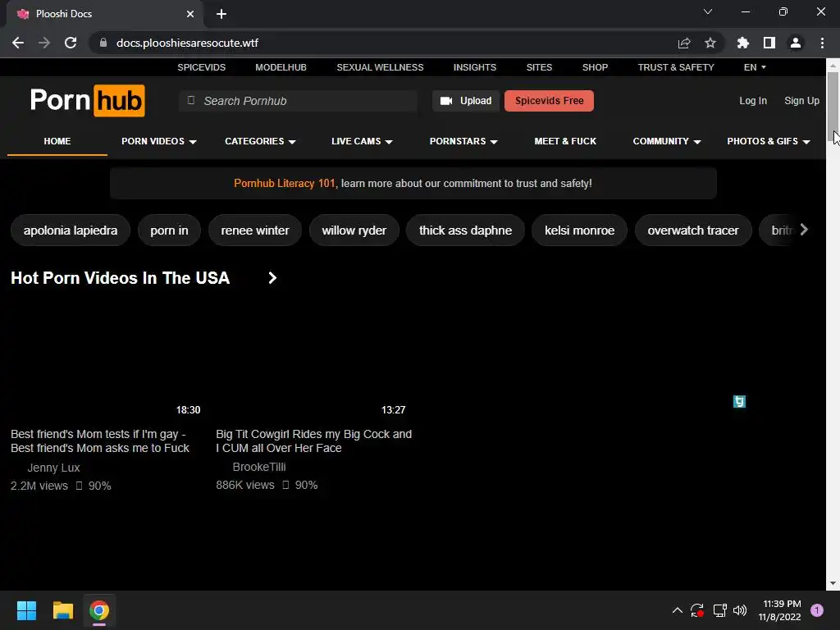Open the taskbar clock and date

(779, 610)
